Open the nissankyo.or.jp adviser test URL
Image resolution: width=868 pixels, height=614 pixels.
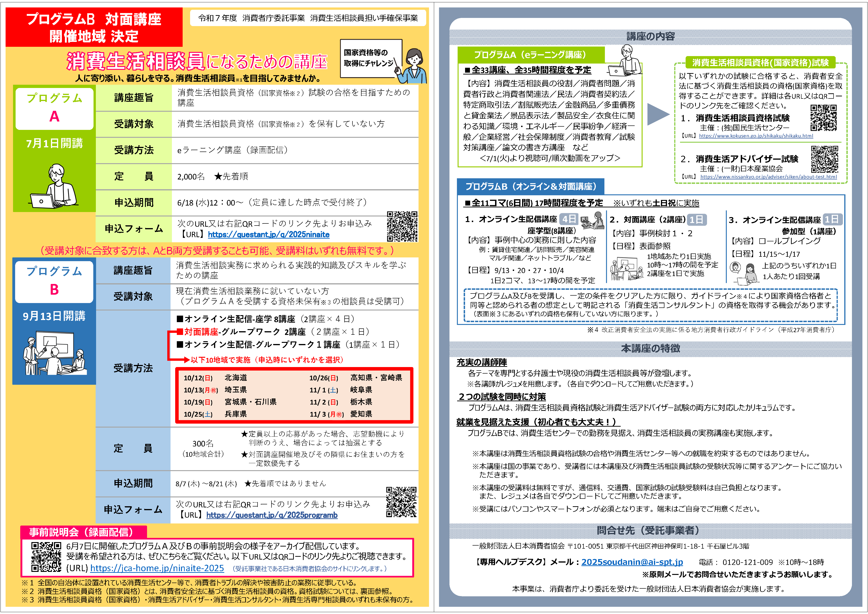pos(768,177)
